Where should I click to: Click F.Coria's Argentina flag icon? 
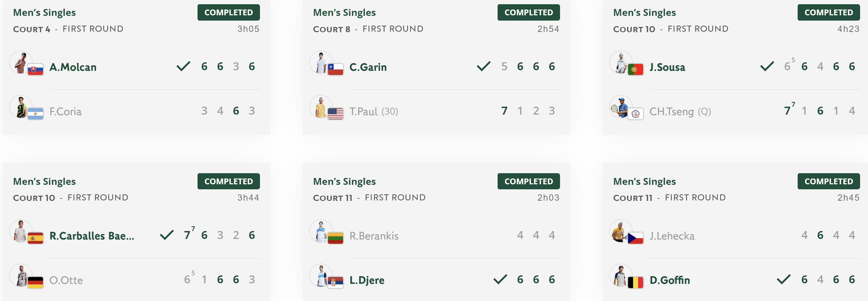[35, 114]
